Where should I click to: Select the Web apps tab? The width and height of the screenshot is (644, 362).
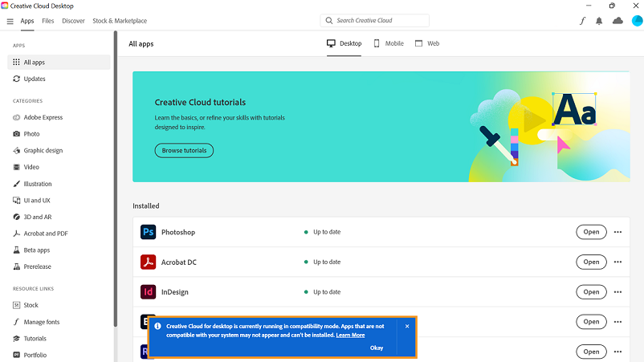[427, 43]
